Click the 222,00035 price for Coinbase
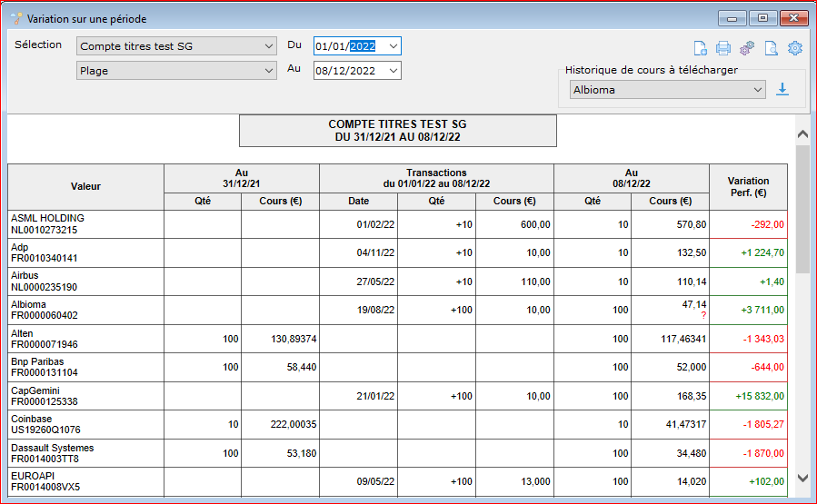The height and width of the screenshot is (504, 817). (294, 424)
